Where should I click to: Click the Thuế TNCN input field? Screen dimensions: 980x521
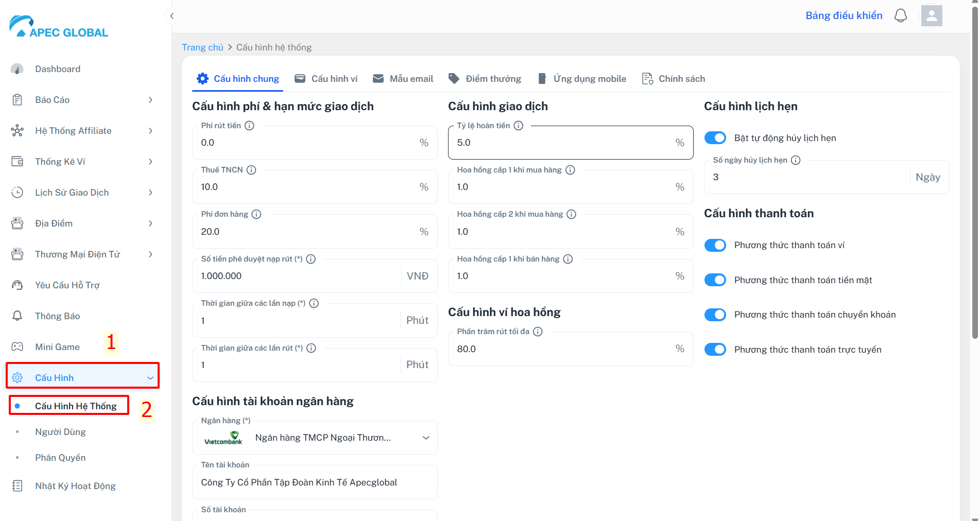pos(315,187)
